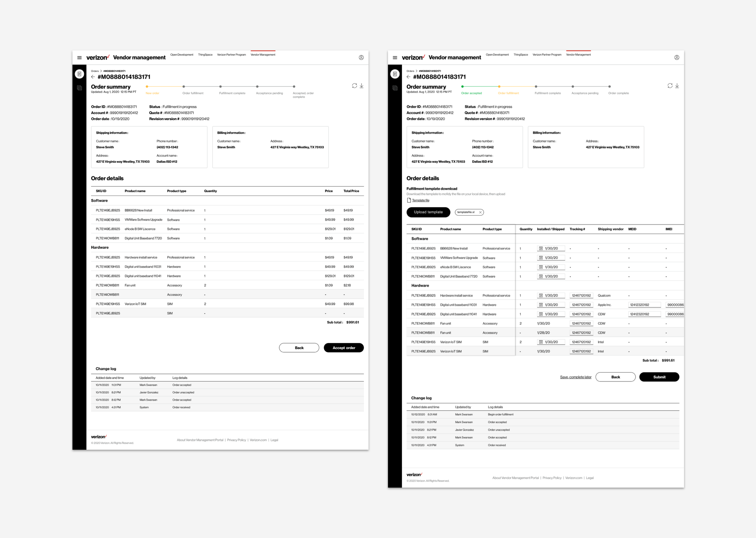This screenshot has width=756, height=538.
Task: Click the Submit button
Action: point(659,377)
